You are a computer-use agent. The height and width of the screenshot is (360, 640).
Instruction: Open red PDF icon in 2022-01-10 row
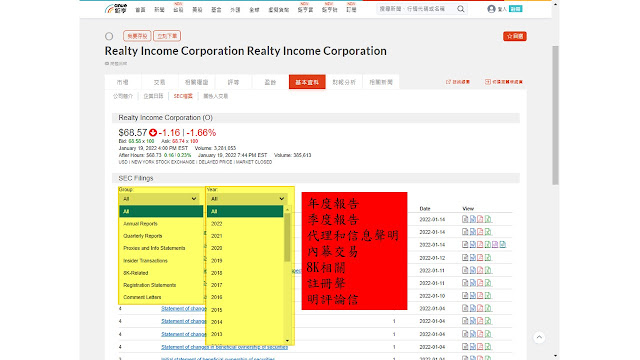point(480,295)
